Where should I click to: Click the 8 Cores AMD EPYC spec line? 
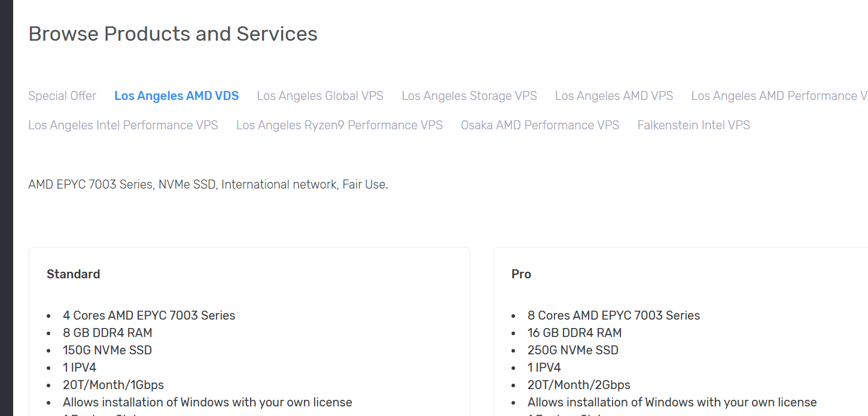click(614, 315)
